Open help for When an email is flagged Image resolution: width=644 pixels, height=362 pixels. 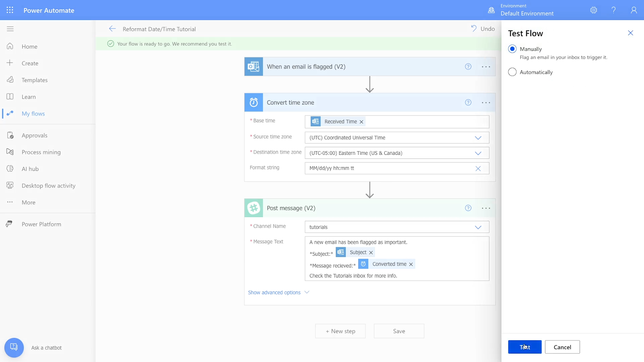(468, 67)
